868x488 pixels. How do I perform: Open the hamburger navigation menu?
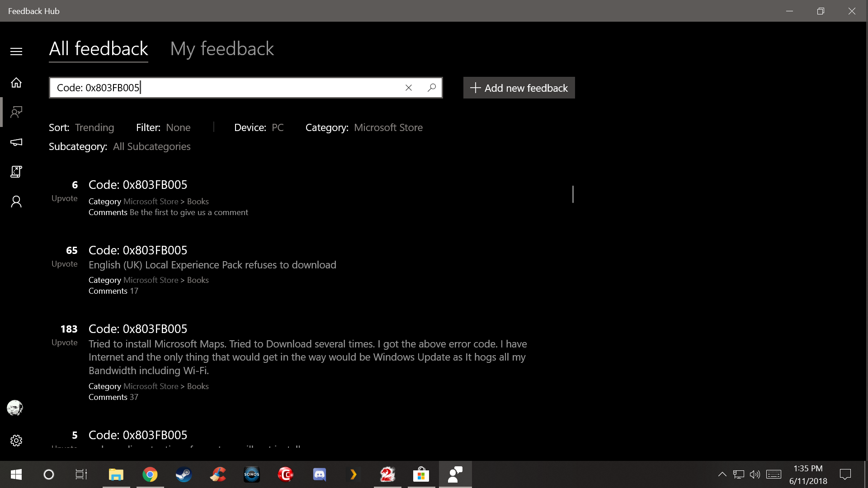(16, 52)
